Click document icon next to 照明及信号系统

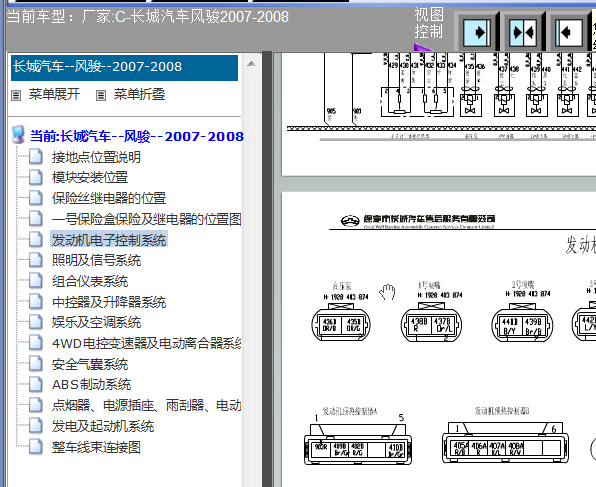point(36,260)
